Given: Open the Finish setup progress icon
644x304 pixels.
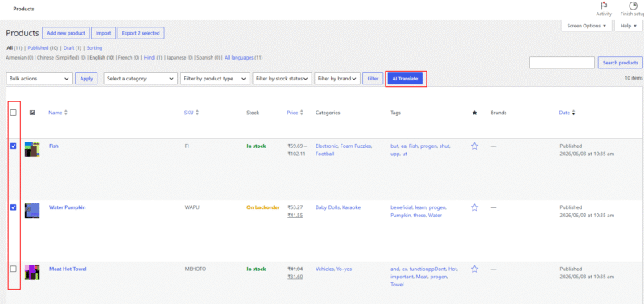Looking at the screenshot, I should point(633,6).
